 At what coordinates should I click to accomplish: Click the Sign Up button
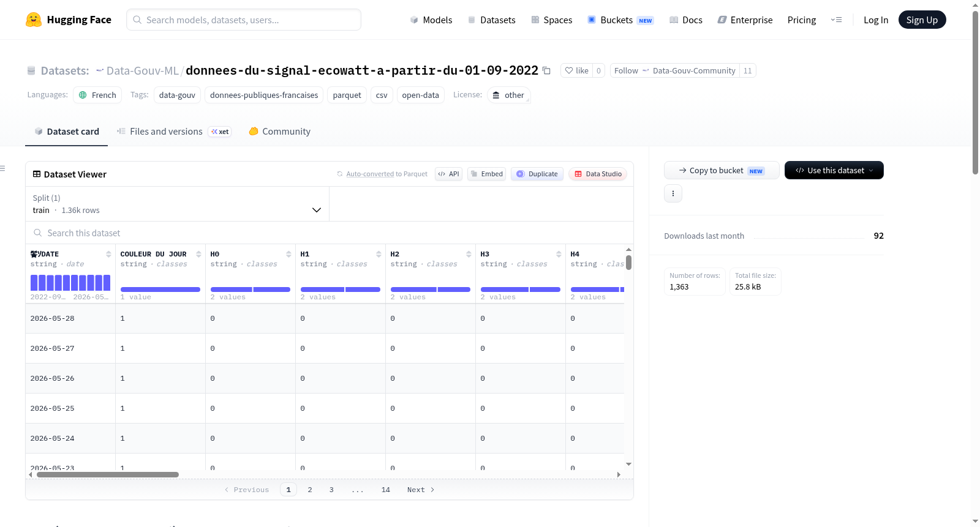(922, 20)
